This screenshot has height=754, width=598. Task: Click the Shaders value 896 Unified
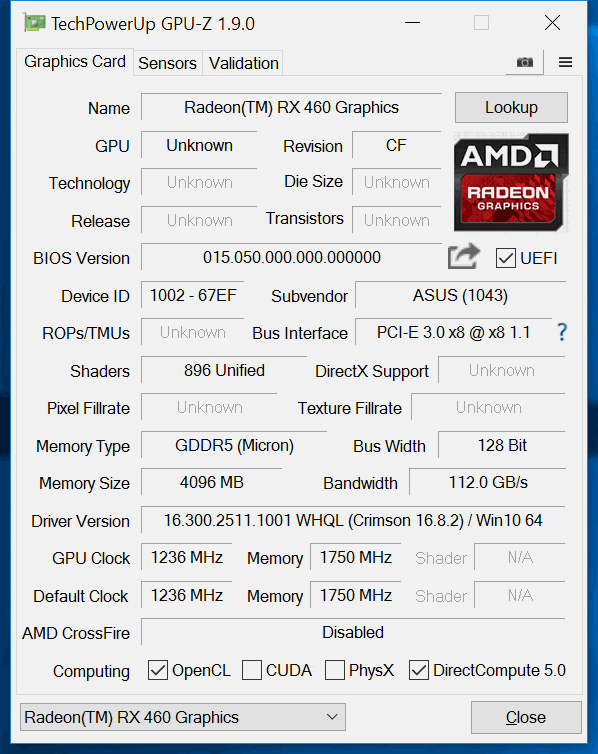coord(224,370)
